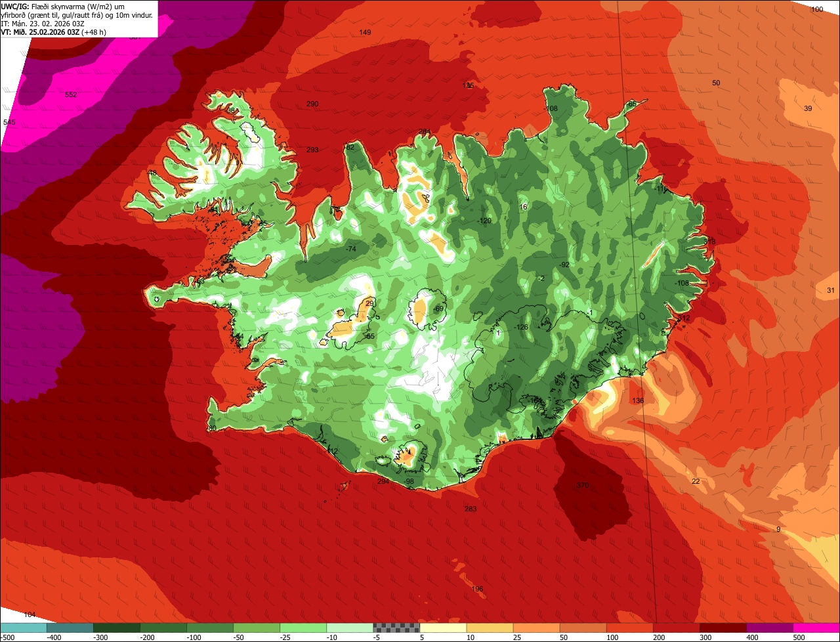
Task: Click the legend label '-25'
Action: (x=286, y=637)
